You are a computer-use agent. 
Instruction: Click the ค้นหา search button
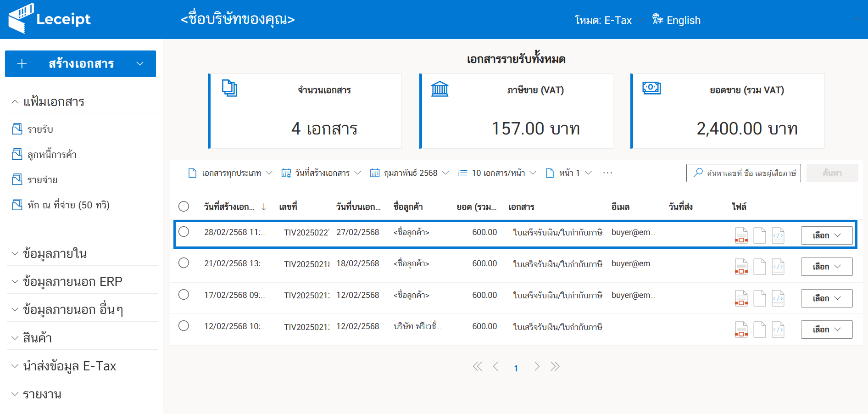(x=832, y=173)
